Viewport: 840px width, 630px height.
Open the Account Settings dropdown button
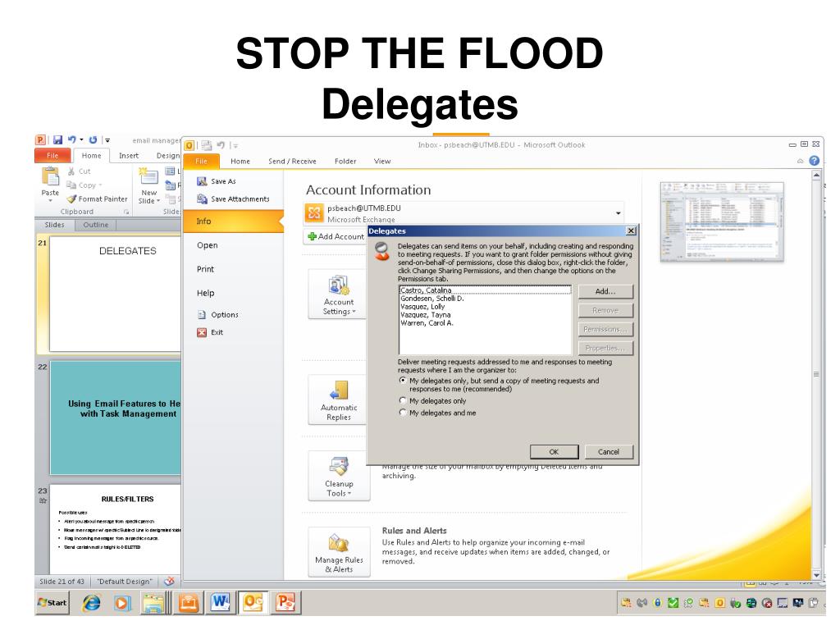pos(339,294)
